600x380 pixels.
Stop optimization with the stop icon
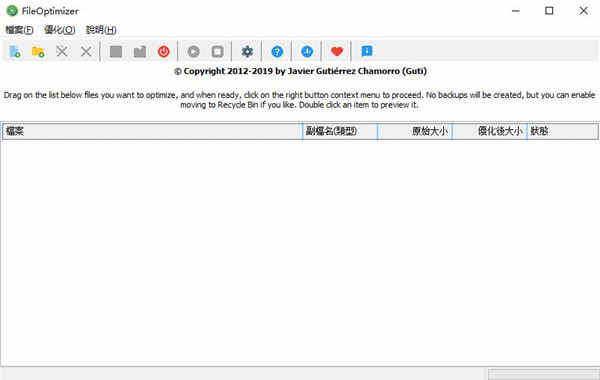[x=217, y=51]
